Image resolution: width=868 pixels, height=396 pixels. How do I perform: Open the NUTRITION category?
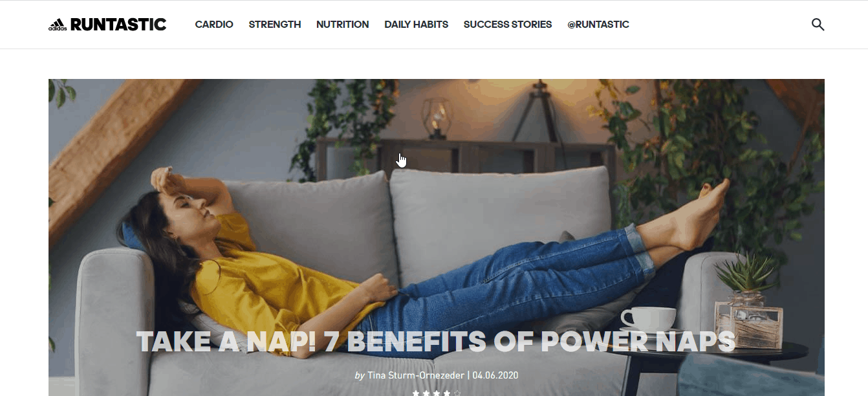click(343, 25)
